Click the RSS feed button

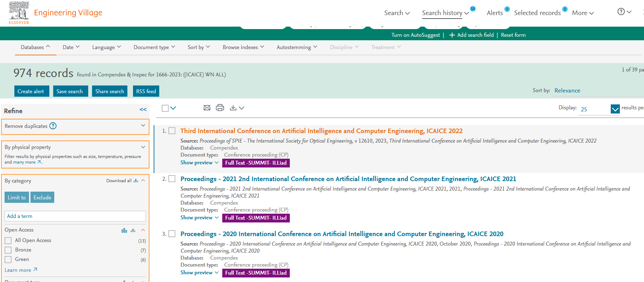146,91
